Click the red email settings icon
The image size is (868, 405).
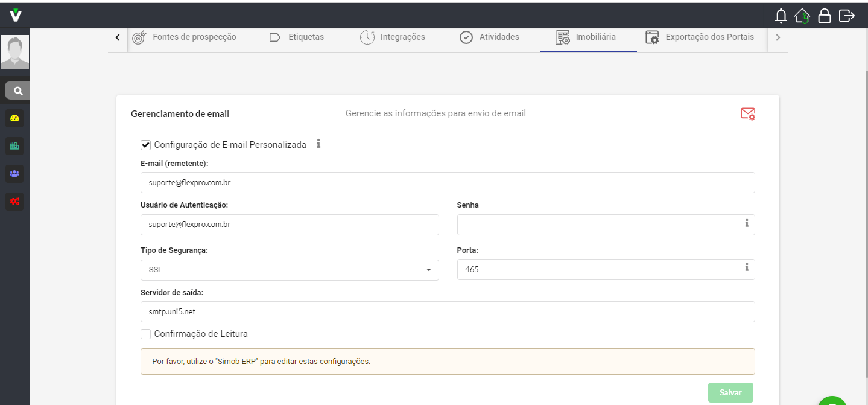[748, 113]
